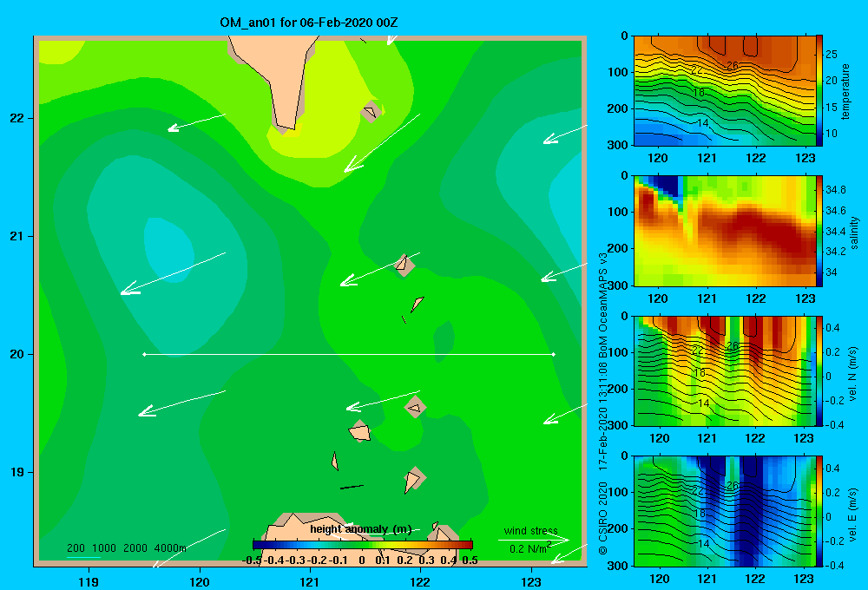
Task: Click depth label "100" on the temperature panel
Action: [618, 72]
